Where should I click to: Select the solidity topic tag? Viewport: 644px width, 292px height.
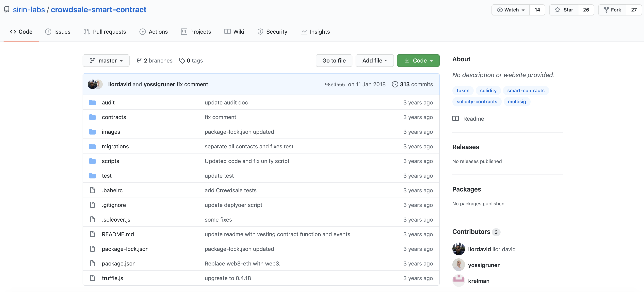[488, 90]
